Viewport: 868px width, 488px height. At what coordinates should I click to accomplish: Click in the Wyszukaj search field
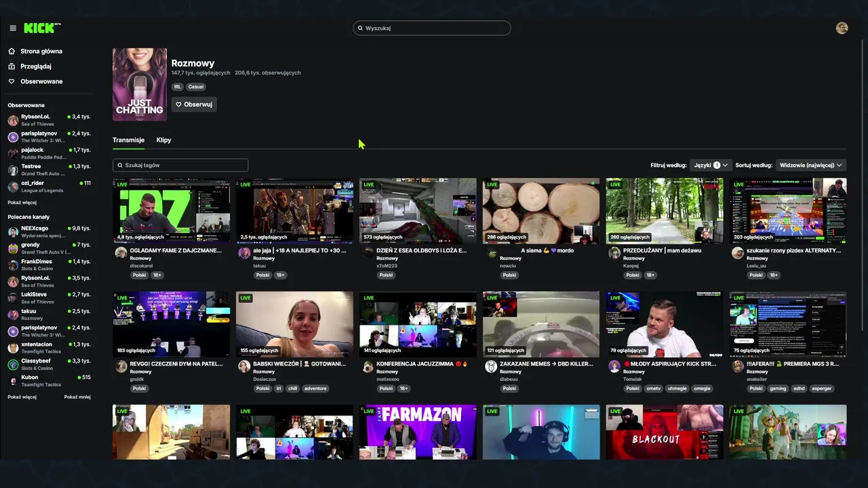432,28
